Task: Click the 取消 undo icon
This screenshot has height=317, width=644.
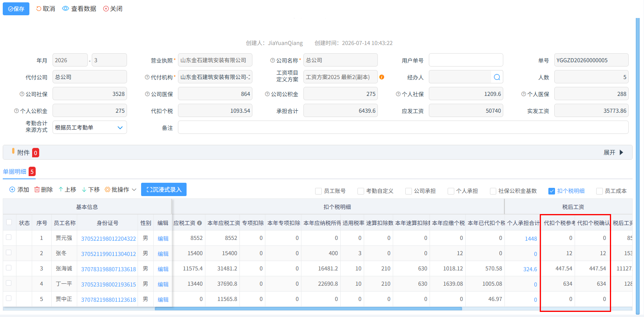Action: 39,9
